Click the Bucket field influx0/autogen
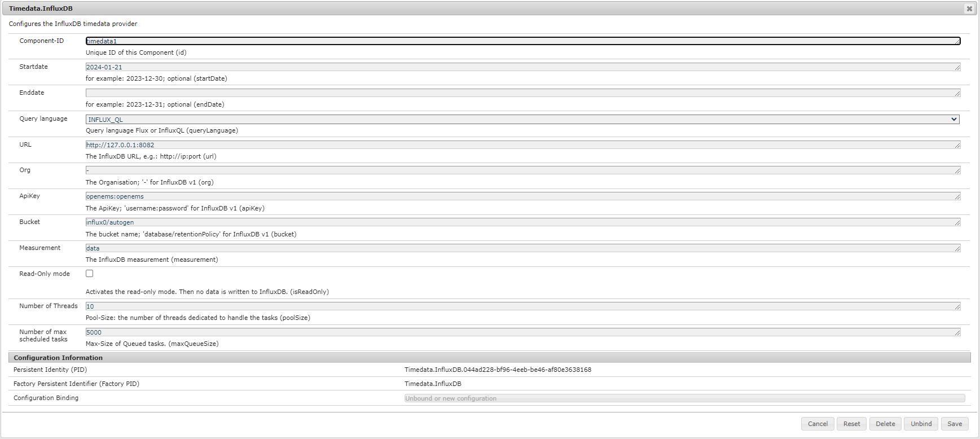This screenshot has height=439, width=980. pos(523,222)
